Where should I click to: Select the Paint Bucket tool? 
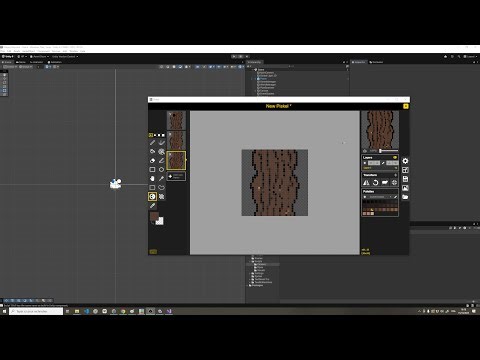152,152
